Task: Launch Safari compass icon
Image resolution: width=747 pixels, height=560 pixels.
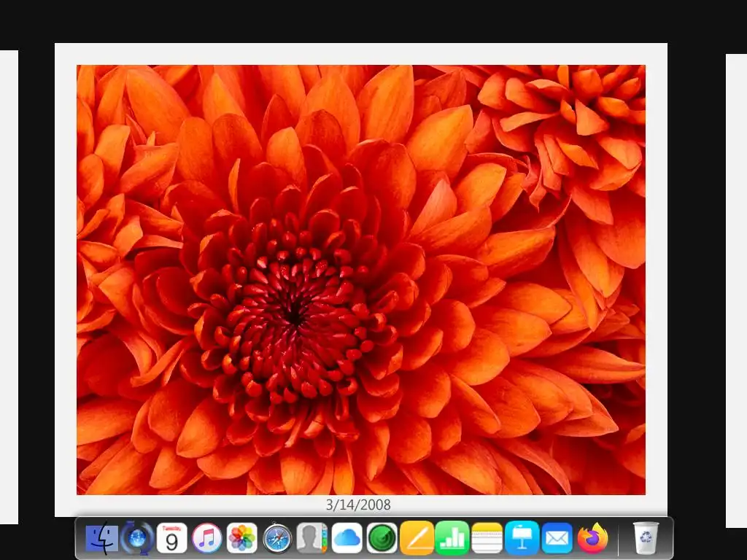Action: pyautogui.click(x=277, y=539)
